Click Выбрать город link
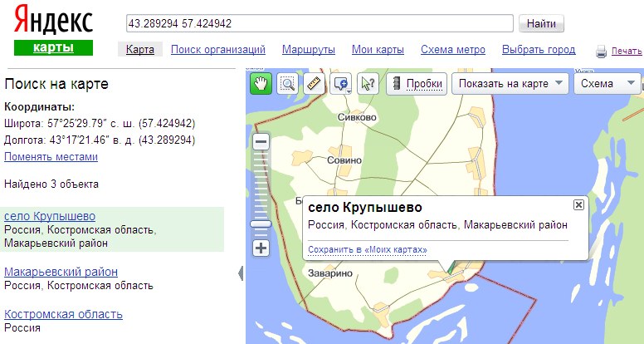This screenshot has width=644, height=344. [x=539, y=50]
